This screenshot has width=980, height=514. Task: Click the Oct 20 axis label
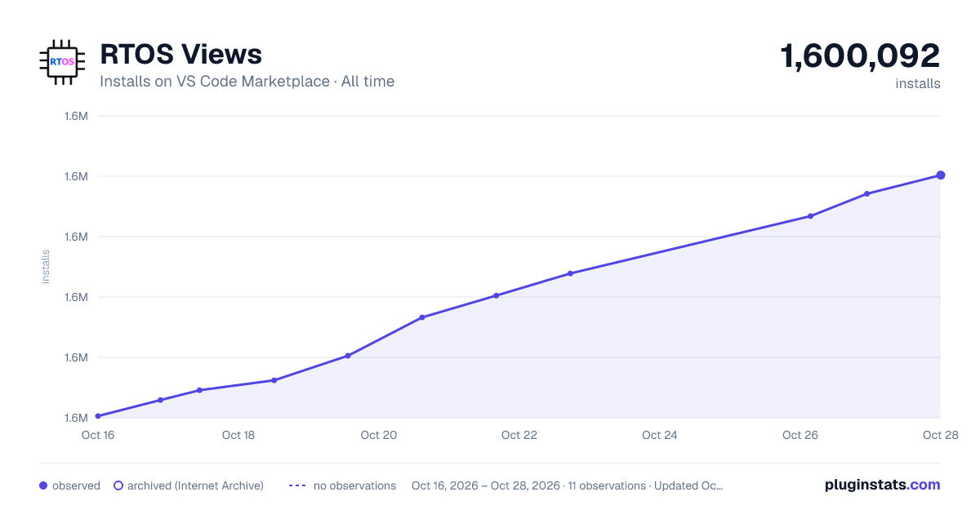[x=379, y=435]
